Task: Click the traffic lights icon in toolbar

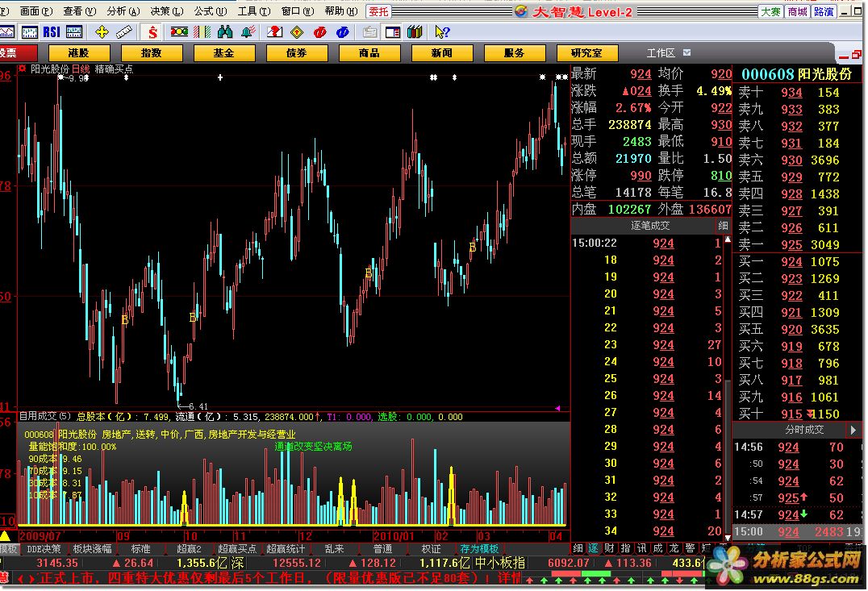Action: pos(178,32)
